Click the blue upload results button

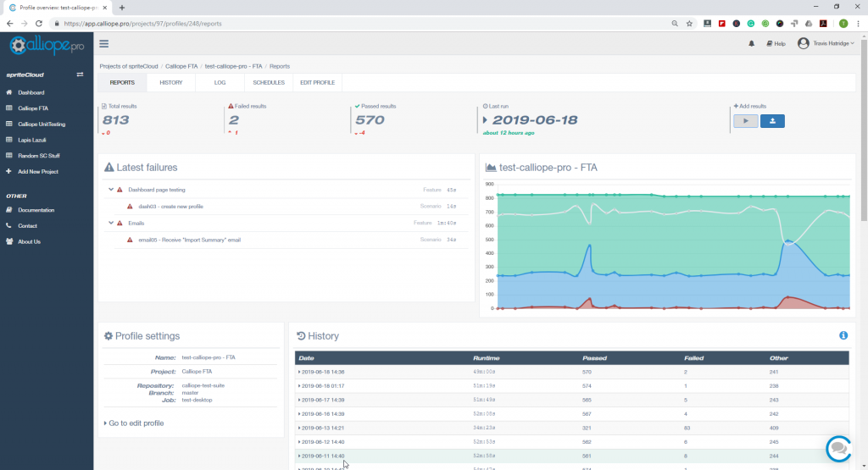(772, 121)
